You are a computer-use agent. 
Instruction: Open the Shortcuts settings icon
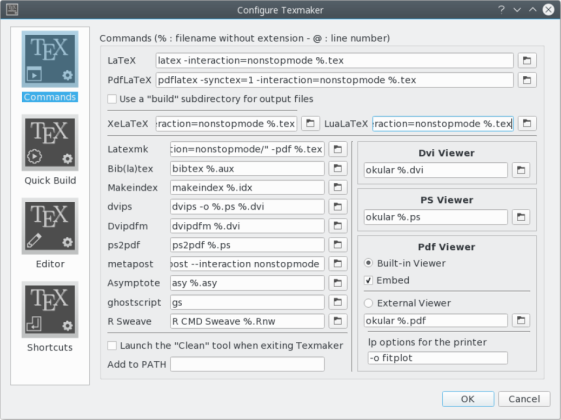pyautogui.click(x=50, y=309)
